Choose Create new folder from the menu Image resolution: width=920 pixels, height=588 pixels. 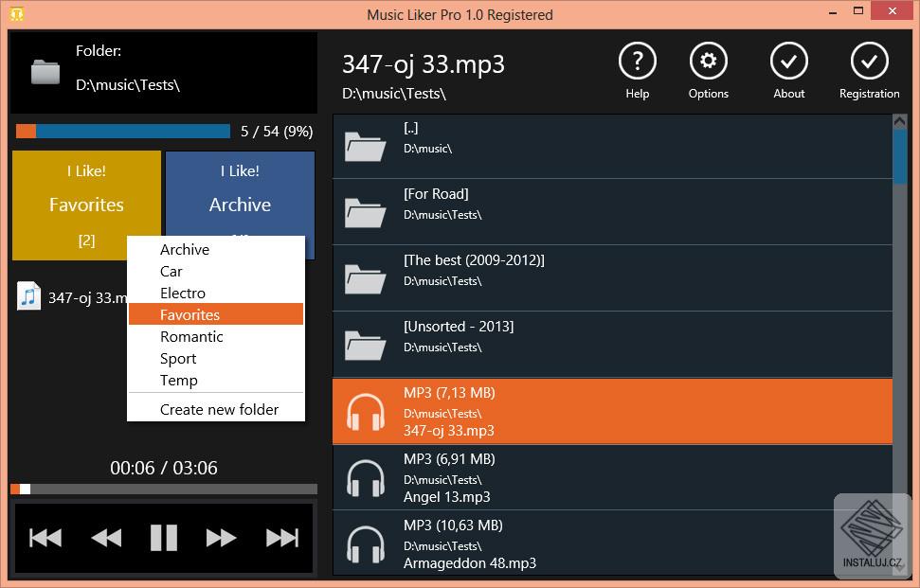[x=219, y=409]
